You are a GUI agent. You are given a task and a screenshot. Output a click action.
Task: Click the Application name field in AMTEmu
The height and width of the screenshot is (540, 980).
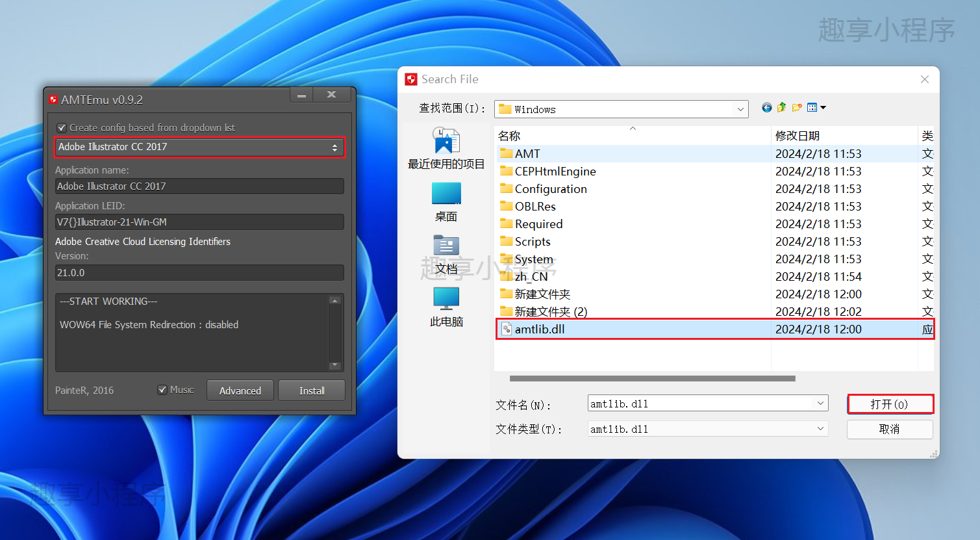coord(199,186)
